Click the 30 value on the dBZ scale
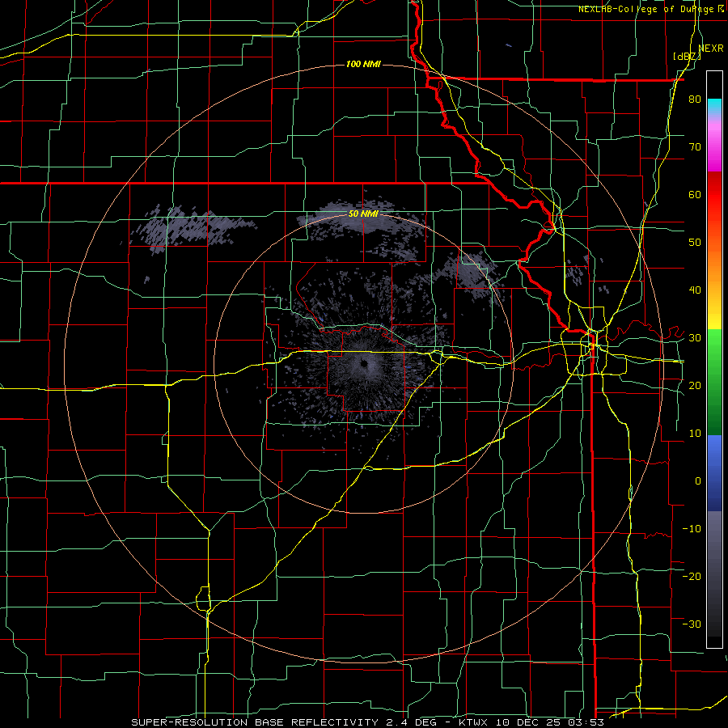 [x=695, y=338]
